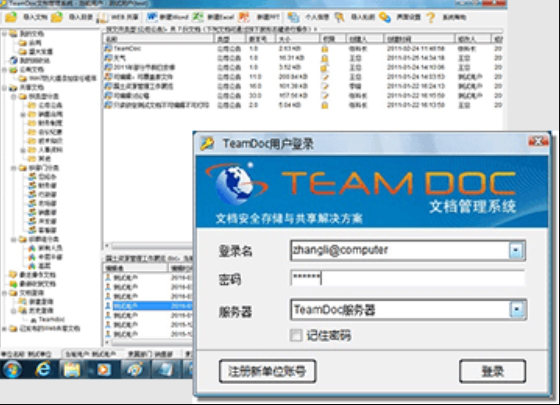Screen dimensions: 560x405
Task: Click the 登录 button
Action: (492, 371)
